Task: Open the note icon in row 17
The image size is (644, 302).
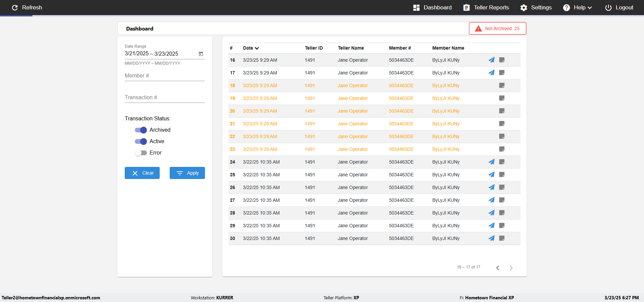Action: pyautogui.click(x=502, y=73)
